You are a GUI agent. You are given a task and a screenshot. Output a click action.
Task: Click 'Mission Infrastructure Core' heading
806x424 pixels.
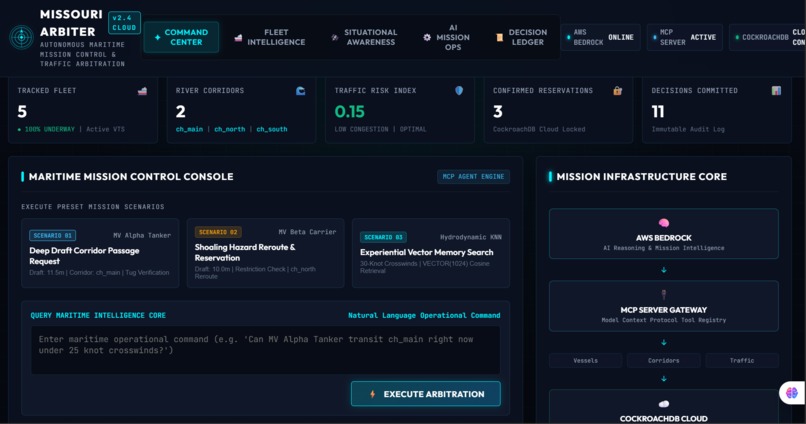click(x=642, y=176)
